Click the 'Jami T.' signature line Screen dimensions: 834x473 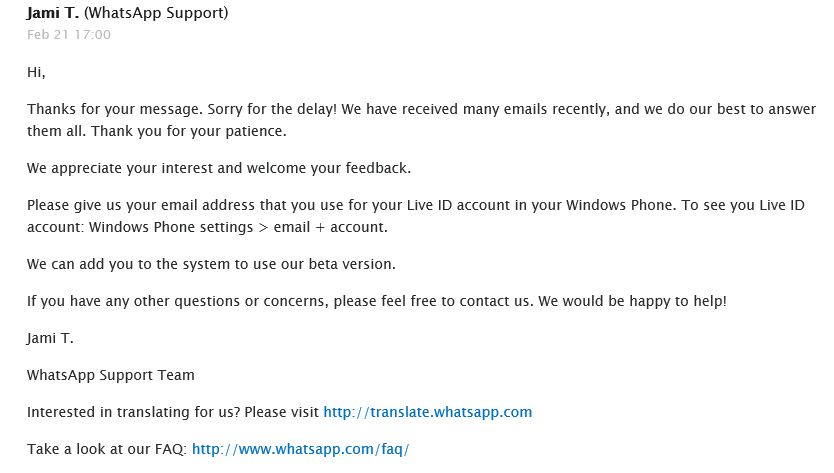pos(51,338)
